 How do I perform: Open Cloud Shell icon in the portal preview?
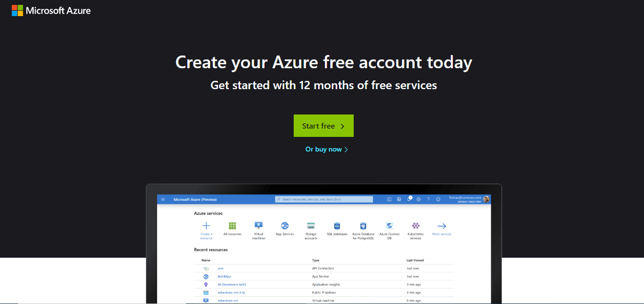coord(389,199)
